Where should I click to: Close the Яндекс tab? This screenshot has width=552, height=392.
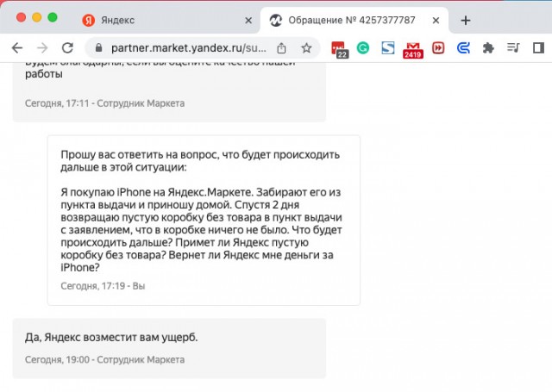click(x=248, y=20)
